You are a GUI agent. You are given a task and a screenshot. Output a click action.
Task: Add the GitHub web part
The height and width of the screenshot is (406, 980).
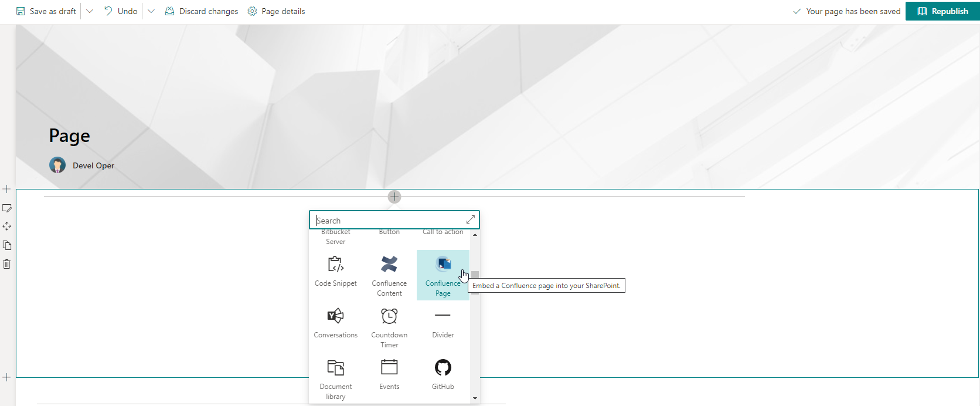coord(443,374)
